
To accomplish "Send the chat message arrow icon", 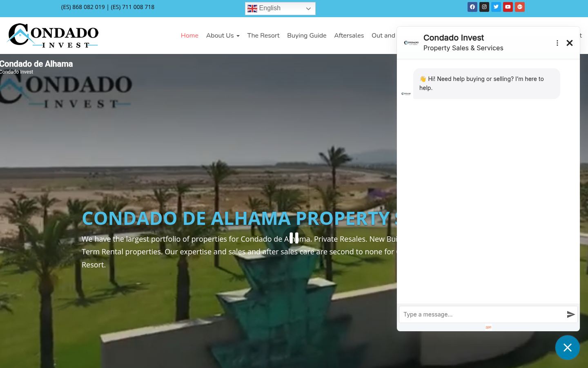I will click(571, 314).
